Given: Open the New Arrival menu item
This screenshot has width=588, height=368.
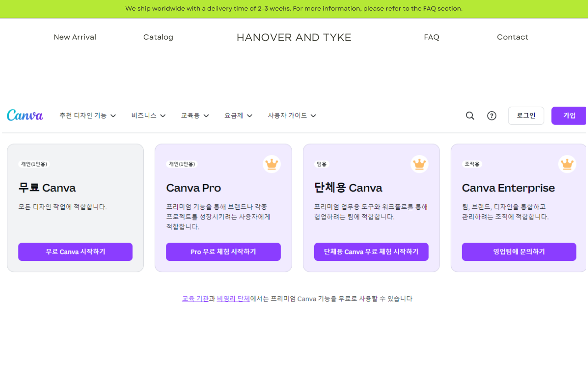Looking at the screenshot, I should 75,37.
